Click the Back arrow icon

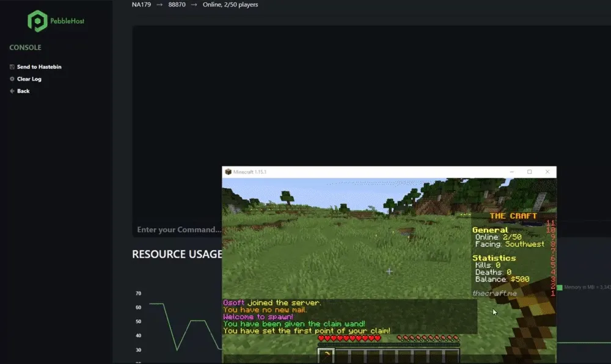[12, 91]
